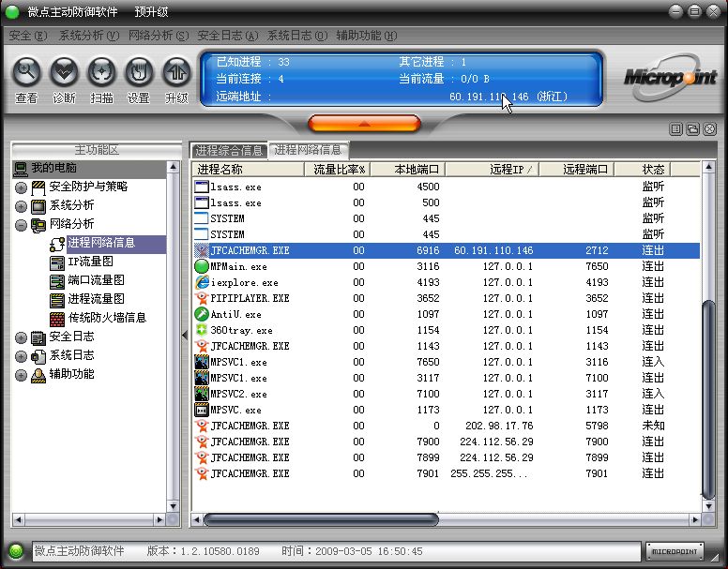728x569 pixels.
Task: Click the MICROPOINT button in status bar
Action: coord(675,552)
